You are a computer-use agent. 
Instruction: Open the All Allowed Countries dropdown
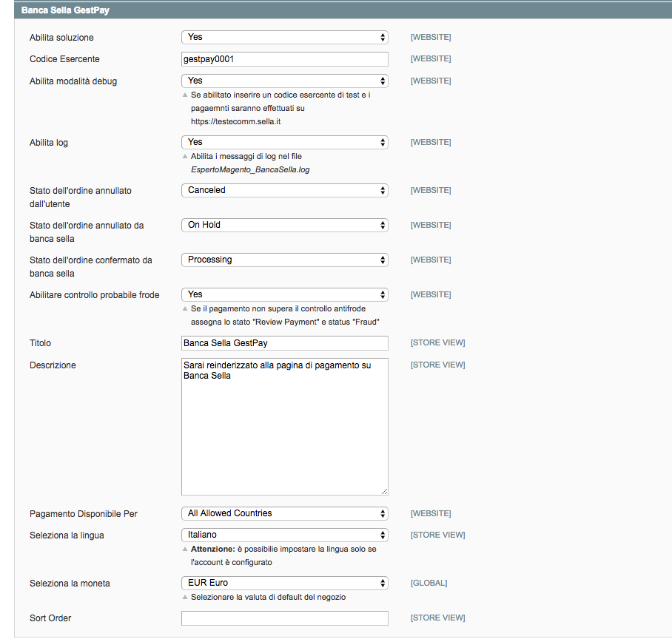(285, 513)
